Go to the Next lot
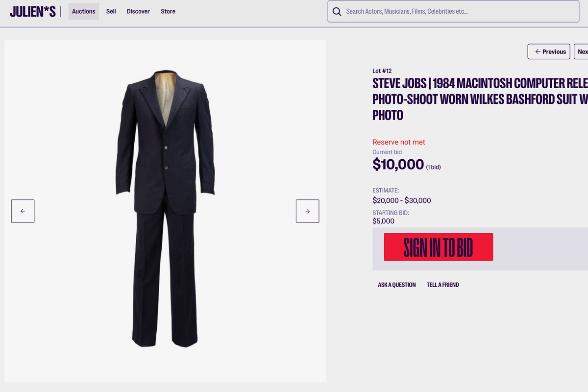Image resolution: width=588 pixels, height=392 pixels. (x=582, y=51)
